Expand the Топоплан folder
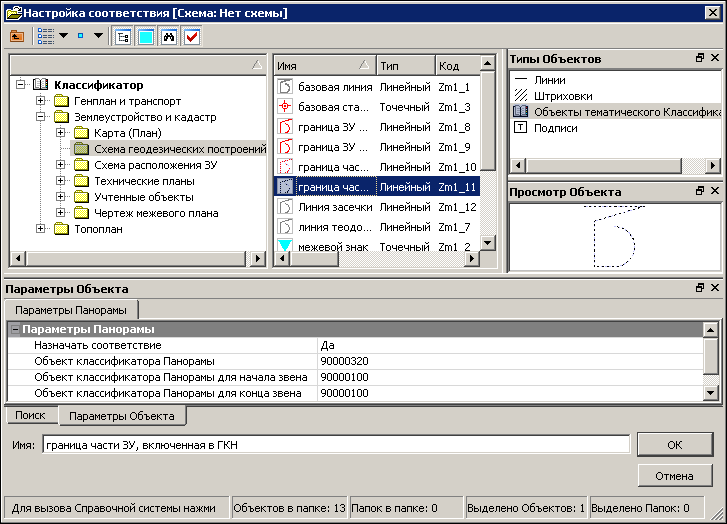 [41, 229]
